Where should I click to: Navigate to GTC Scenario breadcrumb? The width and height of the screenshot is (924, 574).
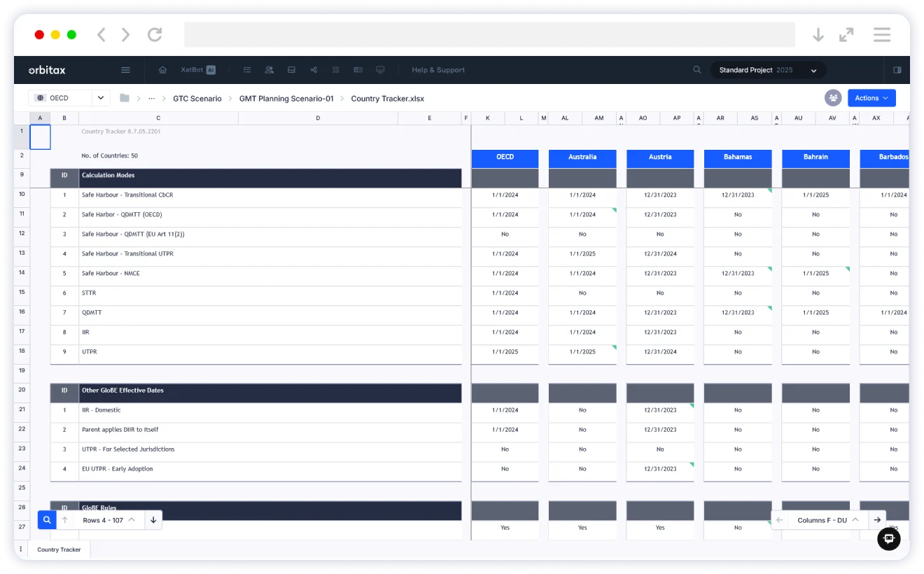click(197, 99)
